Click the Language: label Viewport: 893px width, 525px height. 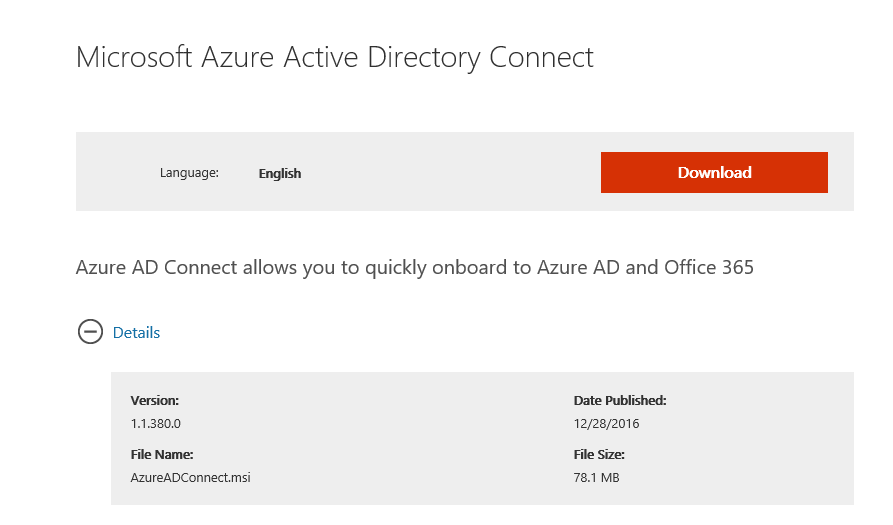tap(189, 173)
